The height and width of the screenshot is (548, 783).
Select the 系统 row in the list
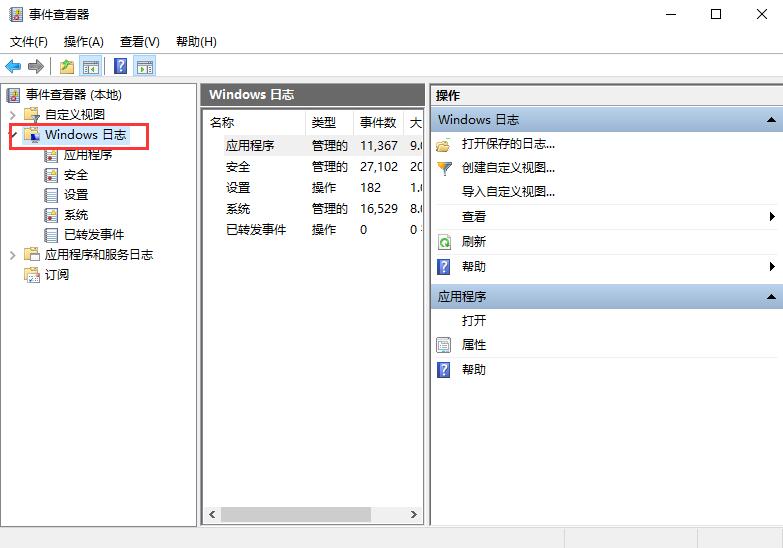click(x=238, y=209)
